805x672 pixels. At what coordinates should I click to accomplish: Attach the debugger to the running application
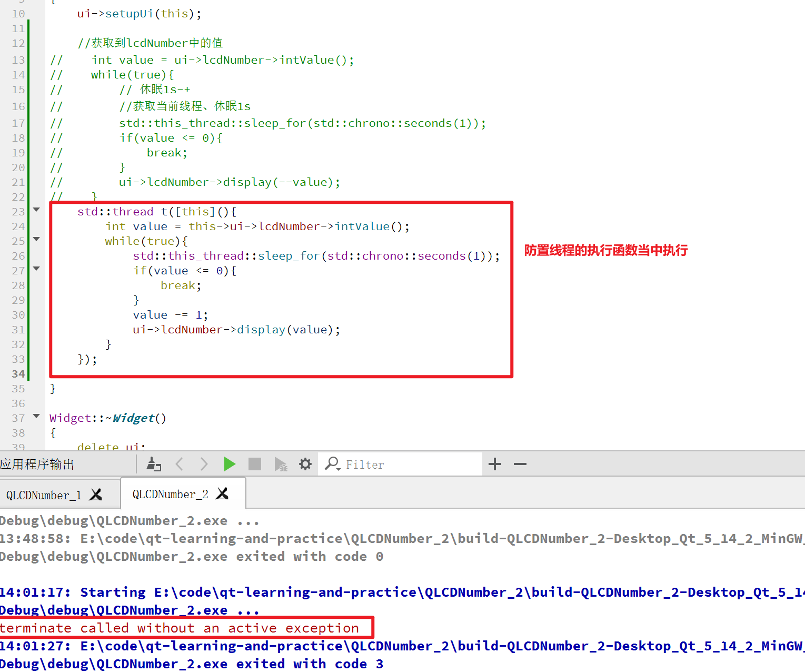pos(281,464)
